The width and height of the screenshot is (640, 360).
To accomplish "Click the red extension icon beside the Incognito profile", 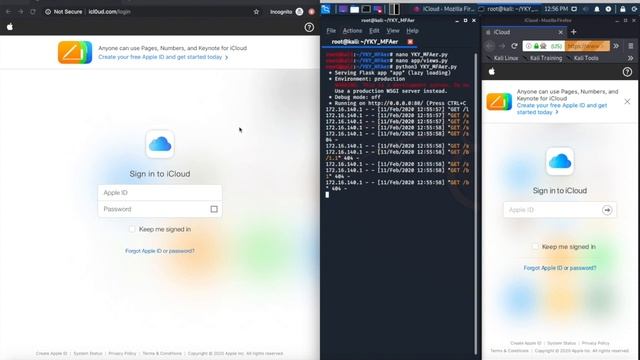I will [x=312, y=12].
